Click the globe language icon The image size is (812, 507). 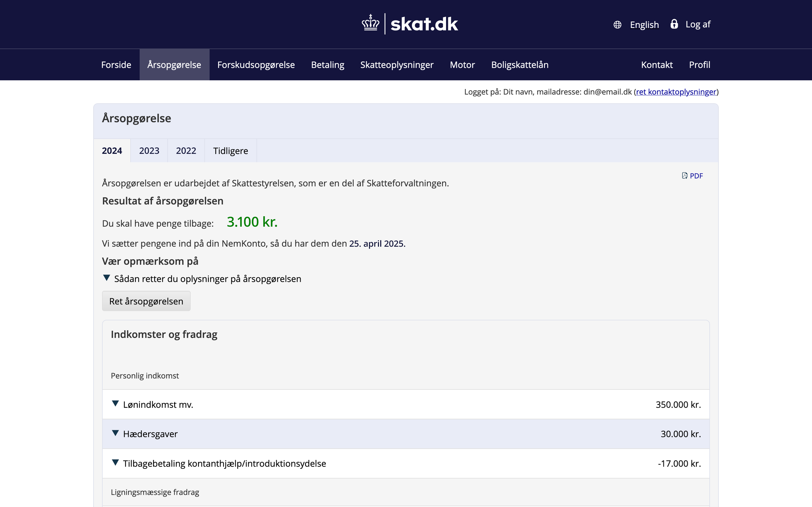click(x=617, y=25)
